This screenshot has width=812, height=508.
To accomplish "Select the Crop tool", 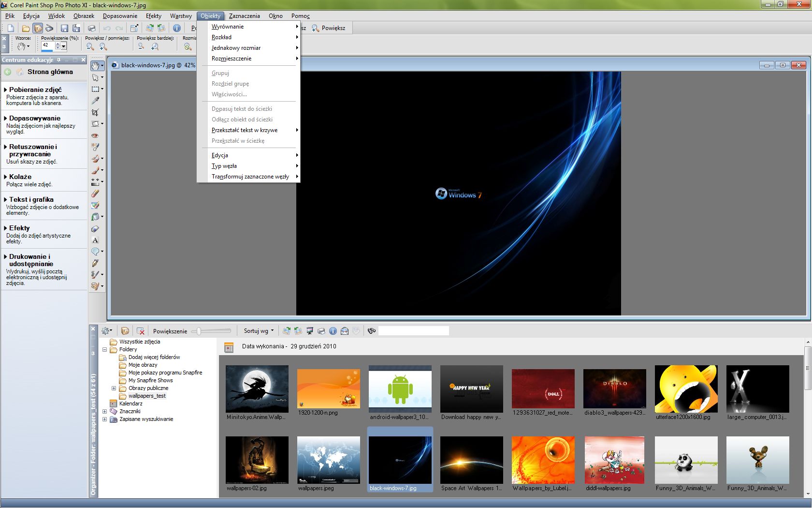I will pos(96,112).
